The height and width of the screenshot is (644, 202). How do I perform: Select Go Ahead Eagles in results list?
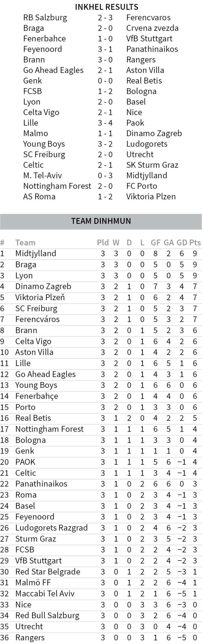point(53,70)
